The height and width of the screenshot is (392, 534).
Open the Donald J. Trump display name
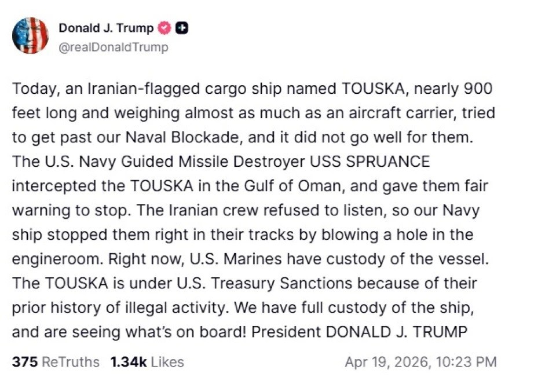(106, 28)
